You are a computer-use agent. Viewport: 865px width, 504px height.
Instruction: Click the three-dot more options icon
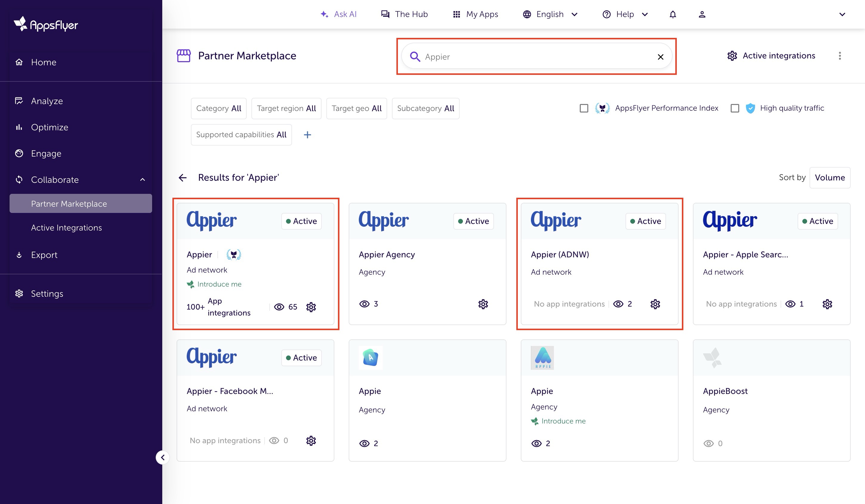click(840, 56)
